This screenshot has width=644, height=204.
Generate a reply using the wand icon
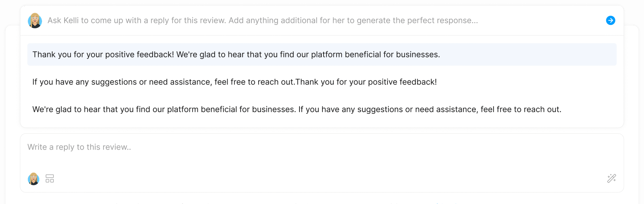pyautogui.click(x=611, y=179)
